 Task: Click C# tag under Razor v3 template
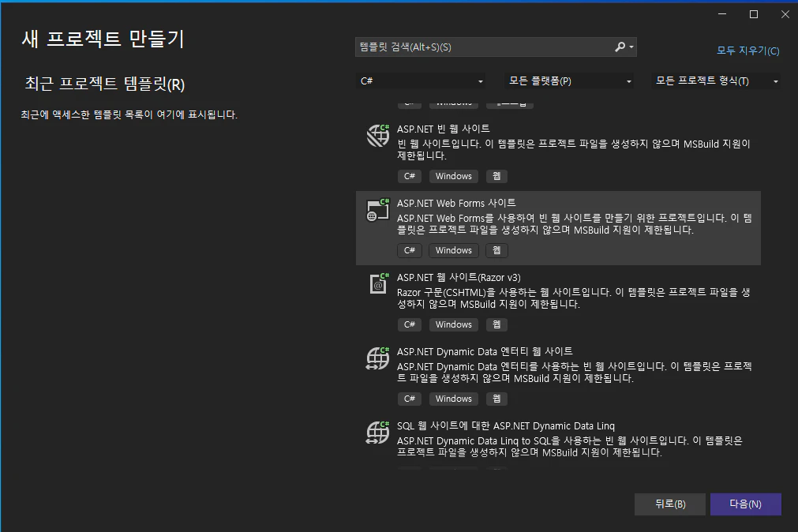tap(410, 324)
